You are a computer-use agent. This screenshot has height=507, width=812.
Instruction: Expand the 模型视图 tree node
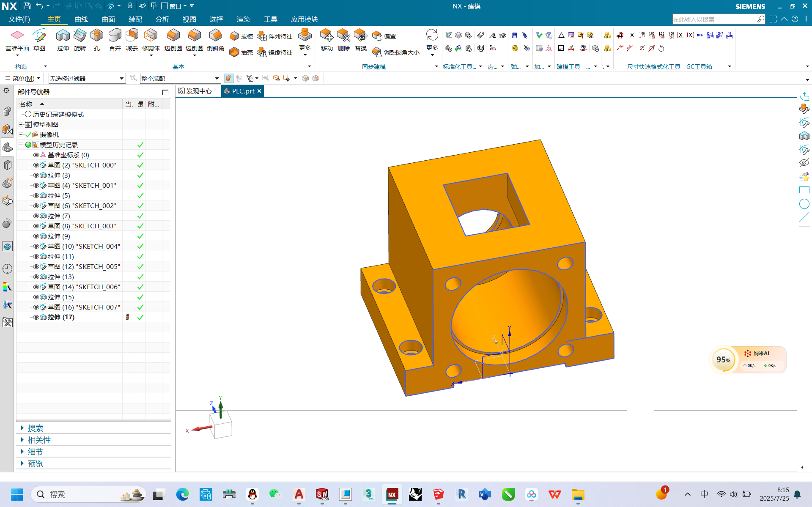pos(21,124)
